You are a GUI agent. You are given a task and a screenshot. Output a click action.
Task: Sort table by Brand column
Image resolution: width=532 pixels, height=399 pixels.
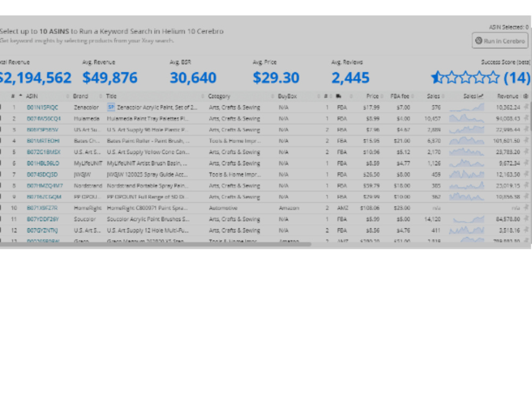80,96
